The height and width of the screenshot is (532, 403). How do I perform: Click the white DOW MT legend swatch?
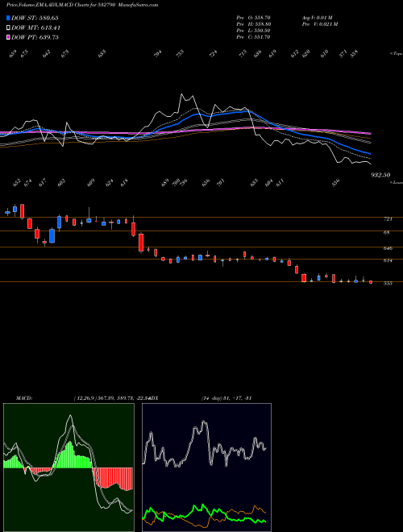coord(8,27)
